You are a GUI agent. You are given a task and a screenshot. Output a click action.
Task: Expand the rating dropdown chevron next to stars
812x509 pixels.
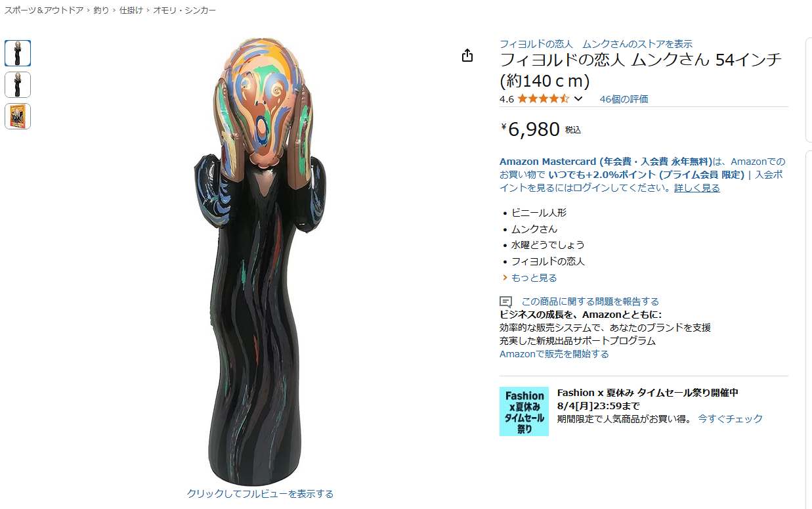coord(578,99)
